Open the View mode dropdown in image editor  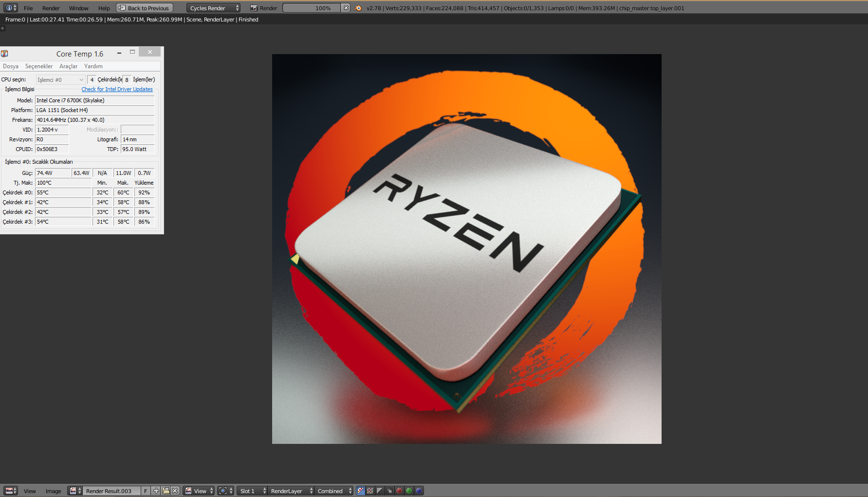[x=199, y=491]
